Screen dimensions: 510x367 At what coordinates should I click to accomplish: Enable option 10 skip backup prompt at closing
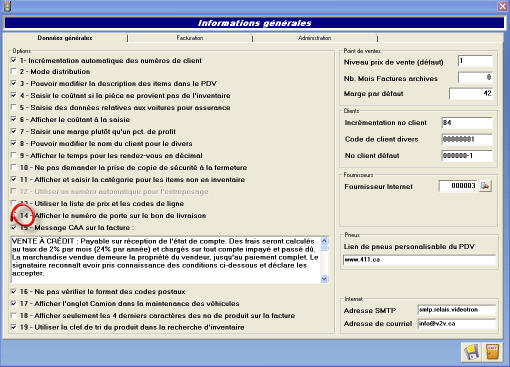click(14, 167)
